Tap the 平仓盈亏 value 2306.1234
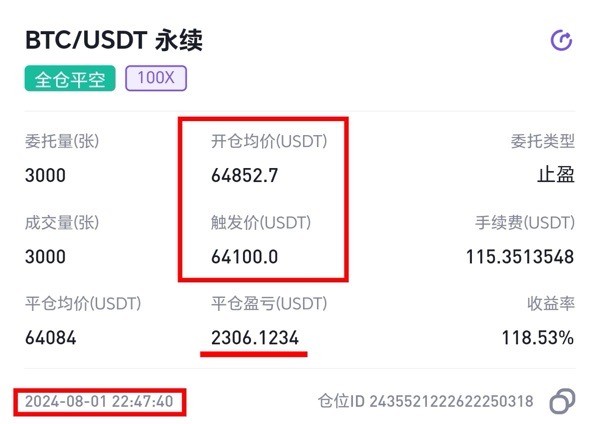The height and width of the screenshot is (424, 600). [x=255, y=338]
